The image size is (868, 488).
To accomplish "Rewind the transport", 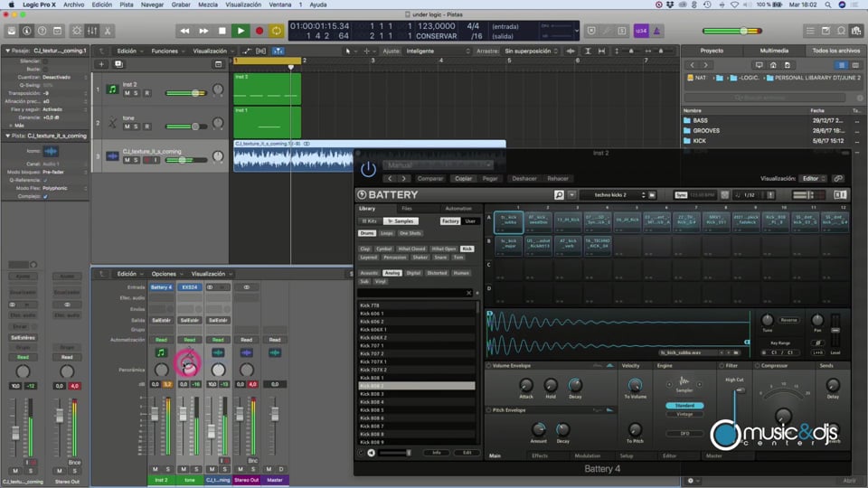I will click(184, 31).
